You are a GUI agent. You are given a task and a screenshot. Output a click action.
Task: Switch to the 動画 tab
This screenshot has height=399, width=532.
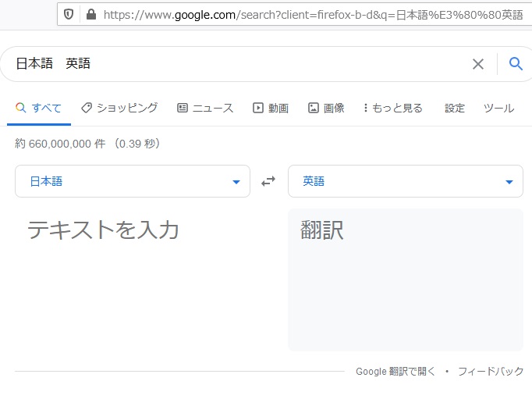point(271,108)
